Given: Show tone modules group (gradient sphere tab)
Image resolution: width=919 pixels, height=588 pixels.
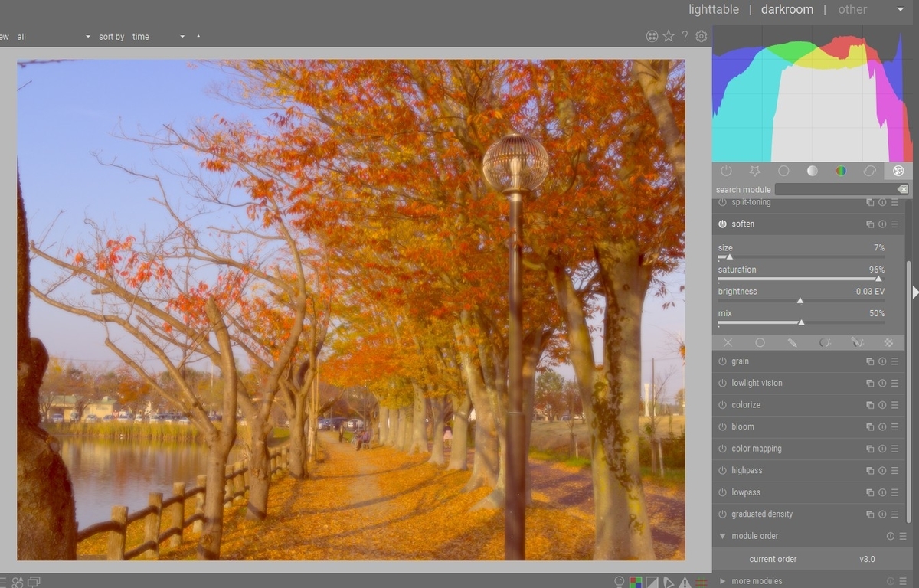Looking at the screenshot, I should (812, 171).
